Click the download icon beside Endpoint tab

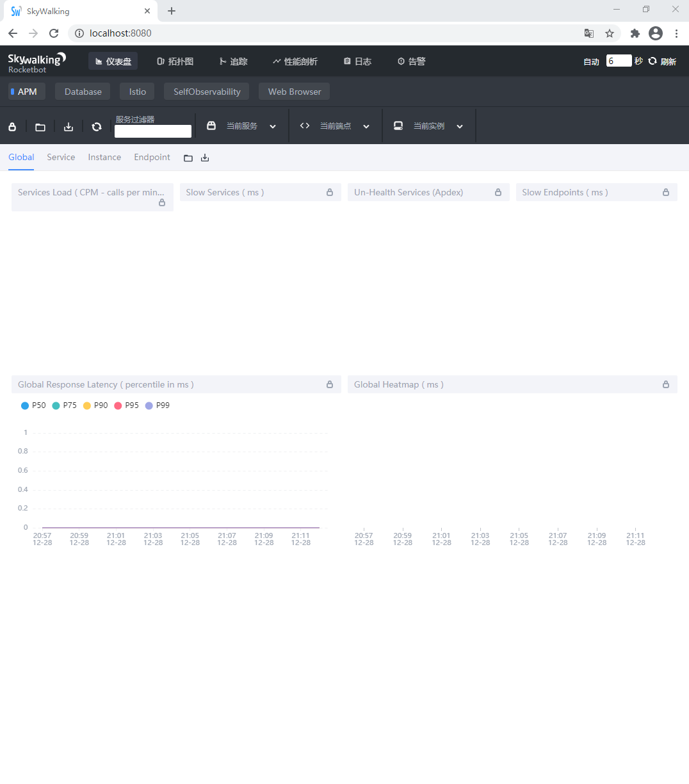coord(205,158)
